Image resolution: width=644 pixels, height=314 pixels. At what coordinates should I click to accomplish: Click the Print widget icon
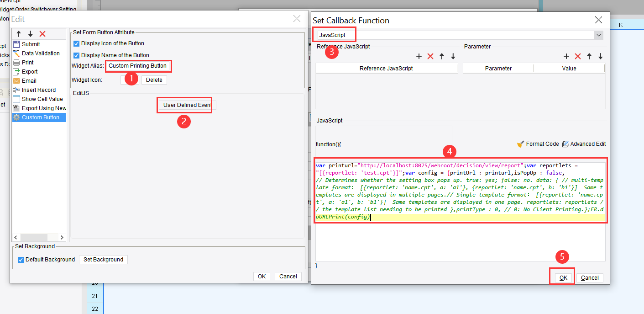(16, 62)
